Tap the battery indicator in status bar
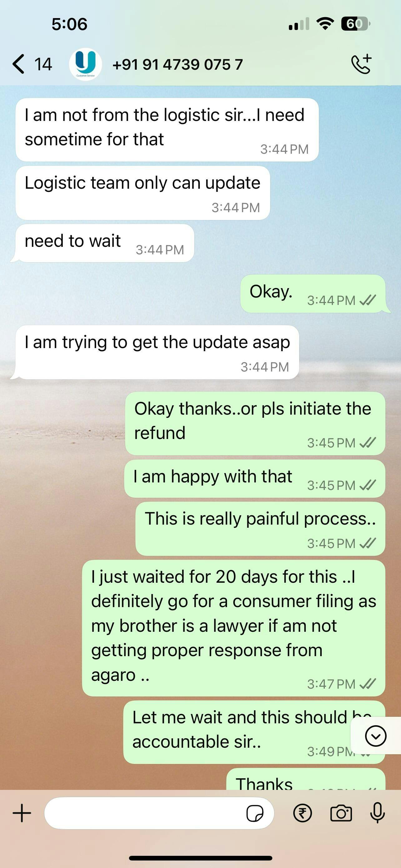 click(x=355, y=23)
